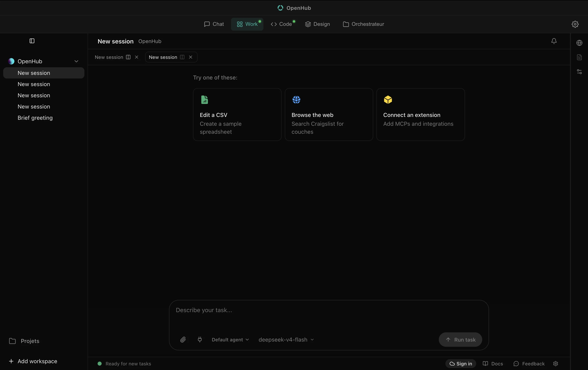Switch to the Chat tab
This screenshot has height=370, width=588.
[214, 24]
